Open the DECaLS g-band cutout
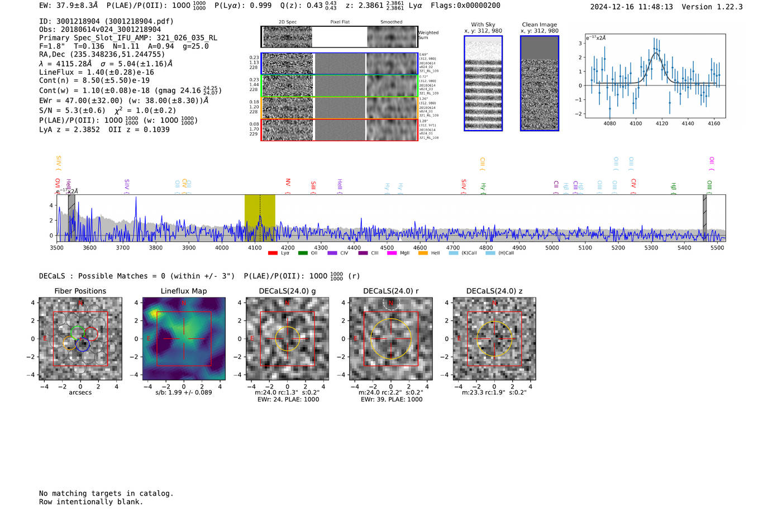Image resolution: width=782 pixels, height=532 pixels. [287, 339]
